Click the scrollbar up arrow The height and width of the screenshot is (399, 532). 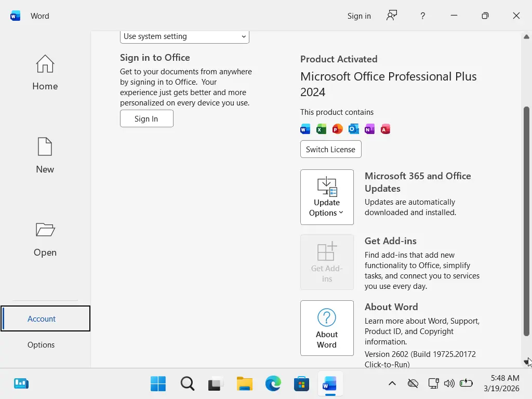point(526,37)
